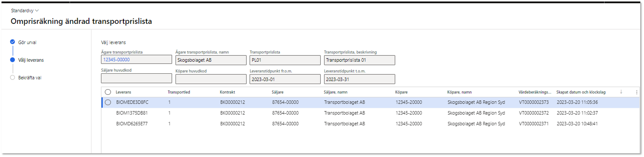Screen dimensions: 644x157
Task: Click the Transportprislista PL01 field
Action: [285, 60]
